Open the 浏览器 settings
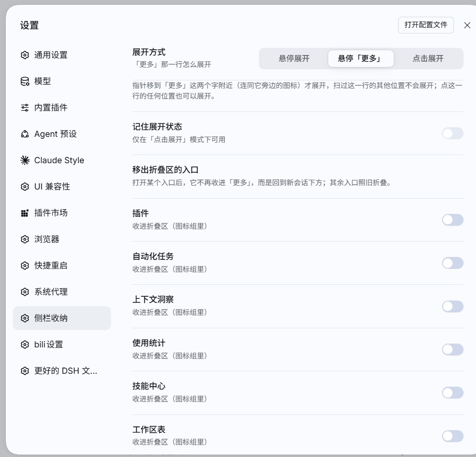Screen dimensions: 476x457 (x=62, y=239)
